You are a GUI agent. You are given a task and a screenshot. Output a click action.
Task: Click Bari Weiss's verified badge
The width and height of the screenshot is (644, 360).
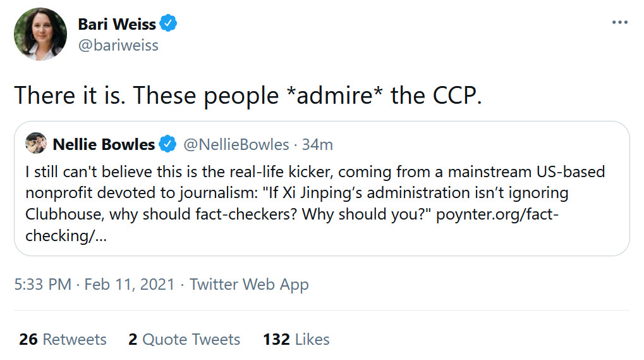[168, 24]
